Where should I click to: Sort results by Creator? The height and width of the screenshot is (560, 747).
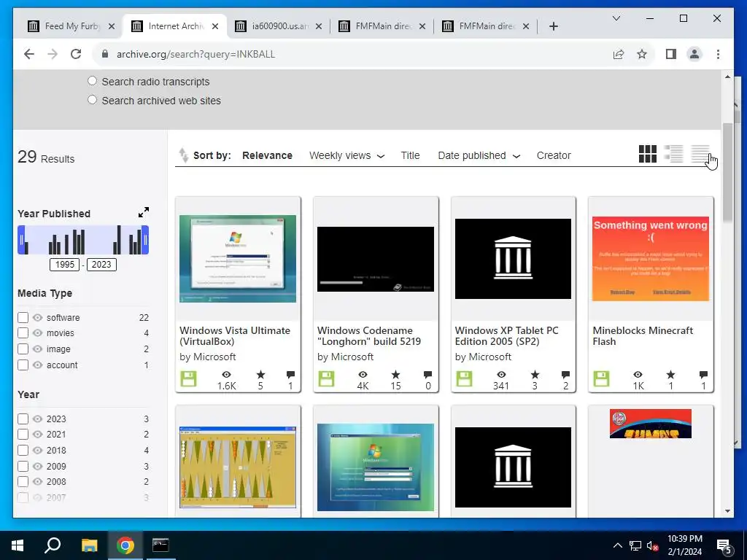(x=554, y=156)
